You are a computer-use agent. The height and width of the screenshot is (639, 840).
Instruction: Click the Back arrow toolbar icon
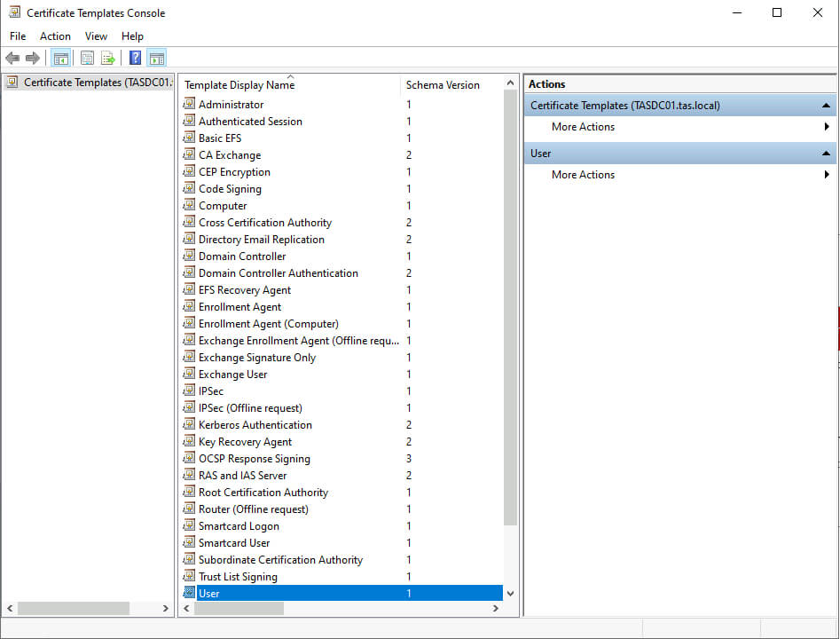12,59
